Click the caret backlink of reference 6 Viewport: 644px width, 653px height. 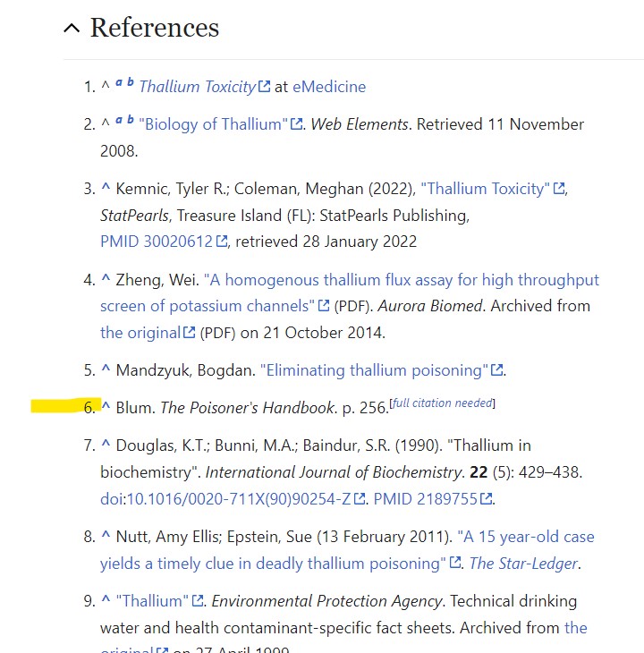click(x=105, y=408)
